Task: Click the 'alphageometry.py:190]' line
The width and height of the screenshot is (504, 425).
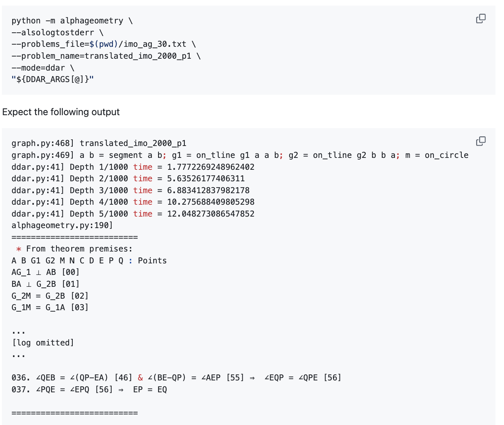Action: tap(62, 226)
